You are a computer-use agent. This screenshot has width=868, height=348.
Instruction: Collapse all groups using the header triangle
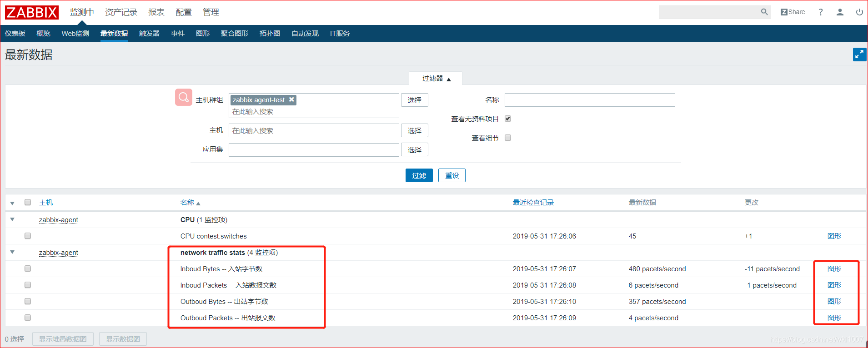pos(12,203)
